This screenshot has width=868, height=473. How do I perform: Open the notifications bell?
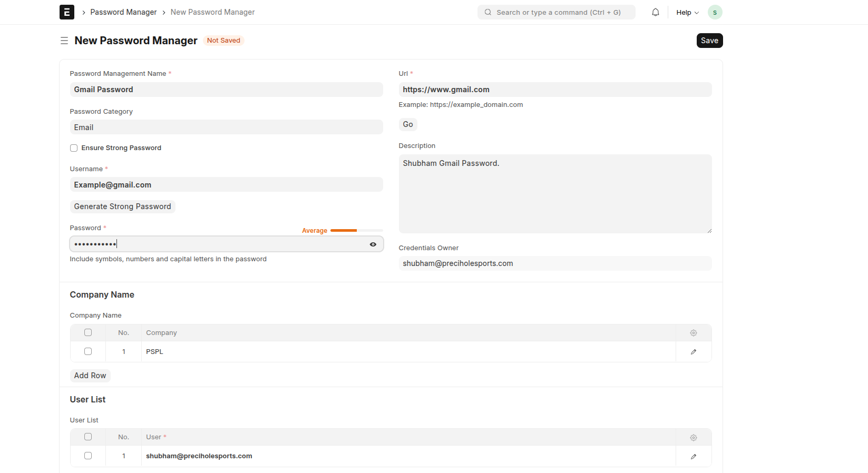point(655,12)
